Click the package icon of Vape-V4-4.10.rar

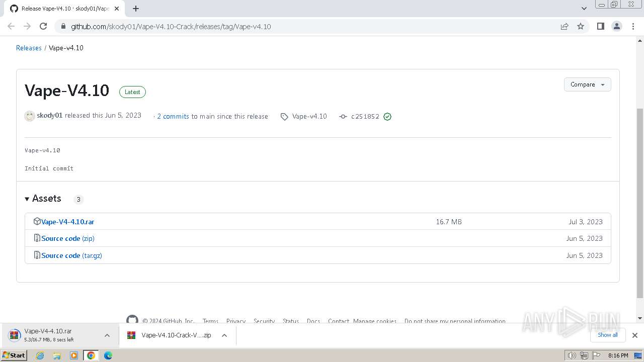click(x=37, y=221)
